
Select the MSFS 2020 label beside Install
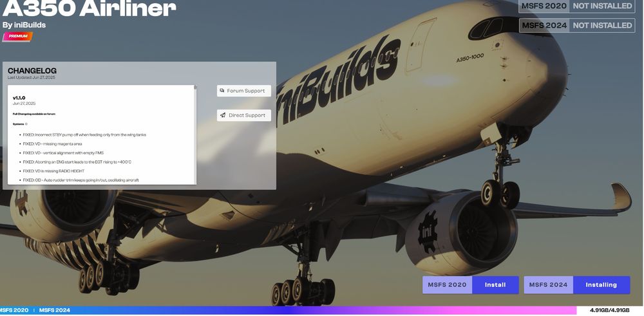click(447, 285)
